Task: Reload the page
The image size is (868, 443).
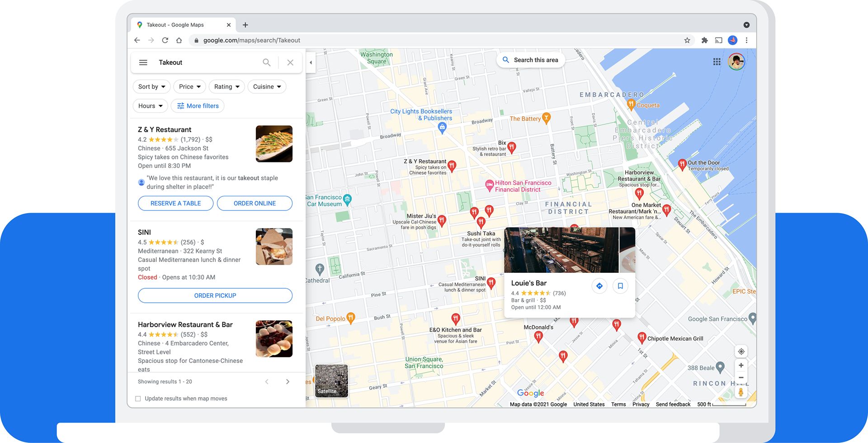Action: coord(165,40)
